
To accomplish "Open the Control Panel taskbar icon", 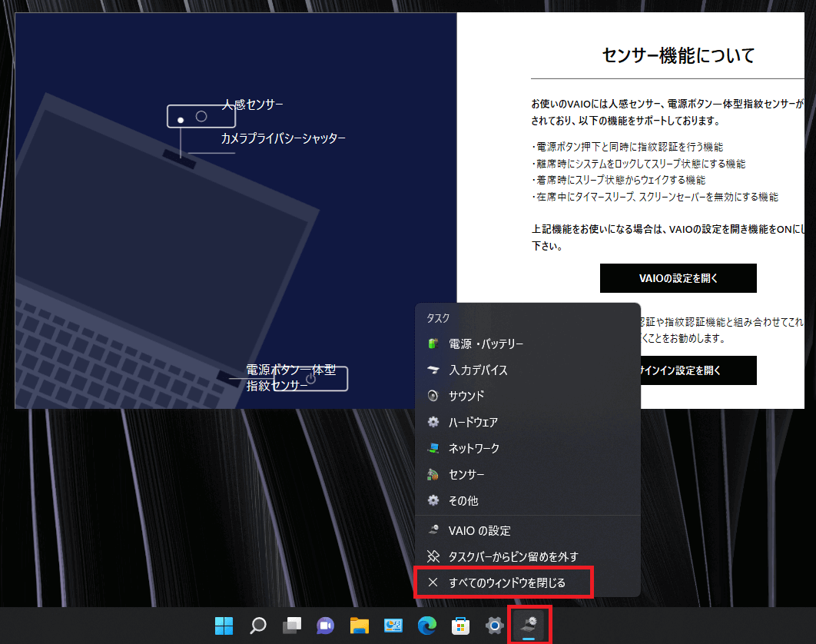I will (x=393, y=626).
